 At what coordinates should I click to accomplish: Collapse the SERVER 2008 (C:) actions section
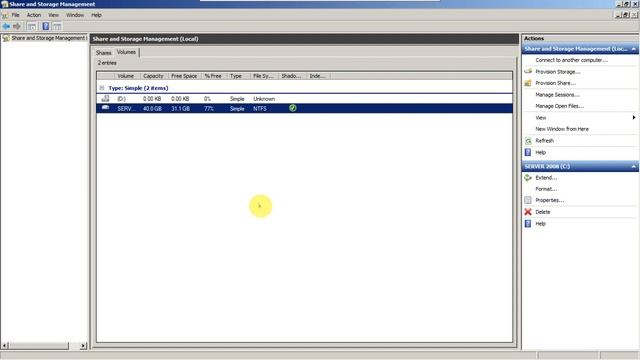(x=633, y=167)
